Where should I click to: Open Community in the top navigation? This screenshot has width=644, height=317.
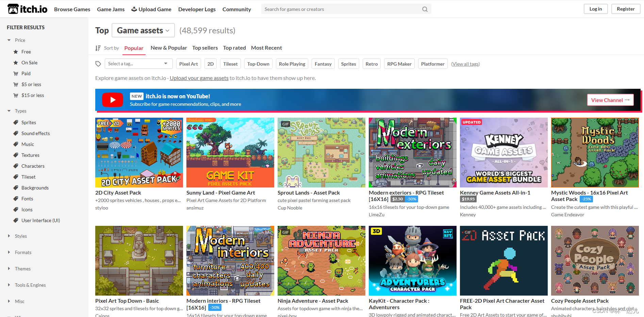click(237, 9)
